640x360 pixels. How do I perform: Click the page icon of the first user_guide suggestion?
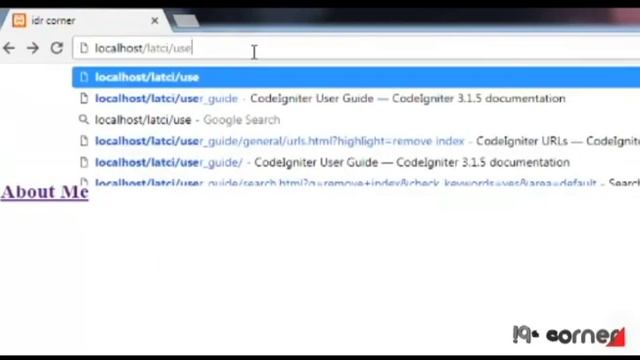point(84,98)
